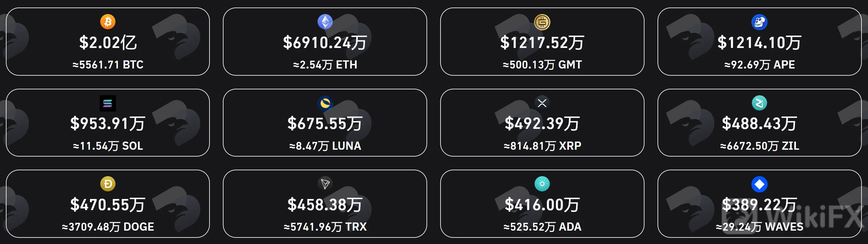Click the Bitcoin coin icon
The width and height of the screenshot is (868, 244).
tap(108, 22)
